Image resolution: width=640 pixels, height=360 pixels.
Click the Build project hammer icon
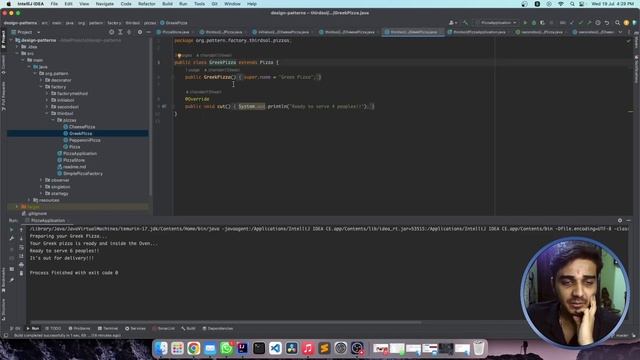(x=465, y=23)
